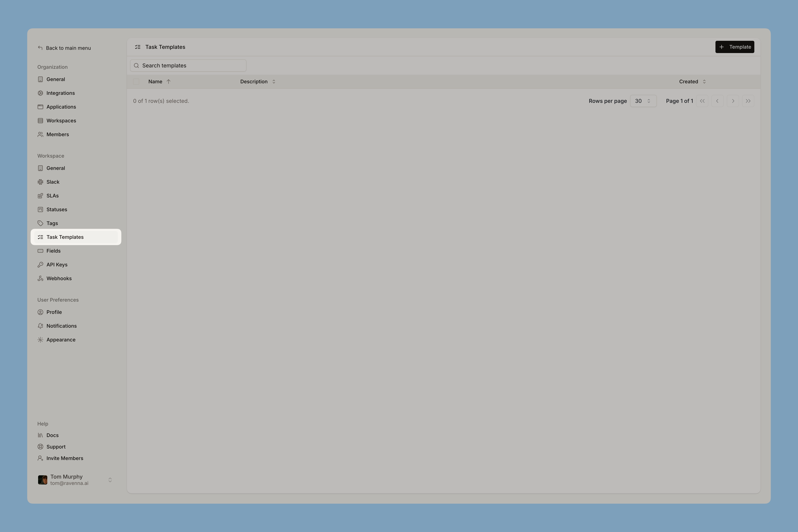
Task: Click the Webhooks icon in the sidebar
Action: click(x=40, y=279)
